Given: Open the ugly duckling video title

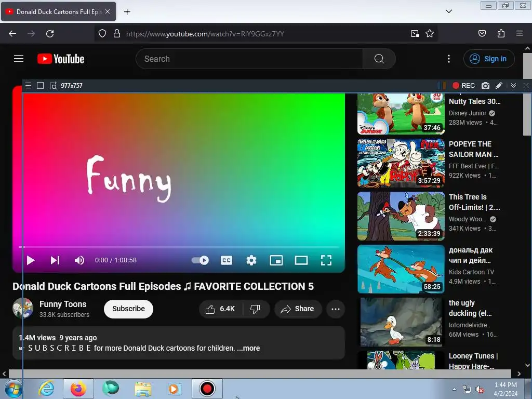Looking at the screenshot, I should click(470, 308).
